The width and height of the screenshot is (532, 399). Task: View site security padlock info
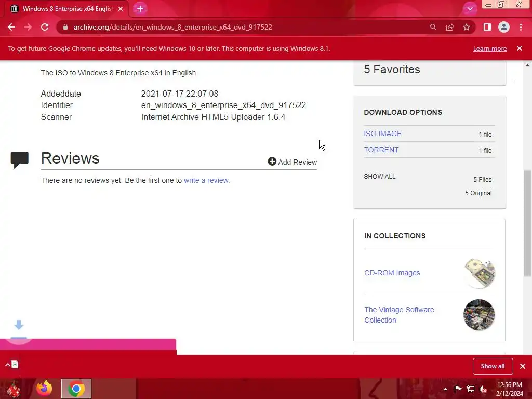pyautogui.click(x=65, y=27)
